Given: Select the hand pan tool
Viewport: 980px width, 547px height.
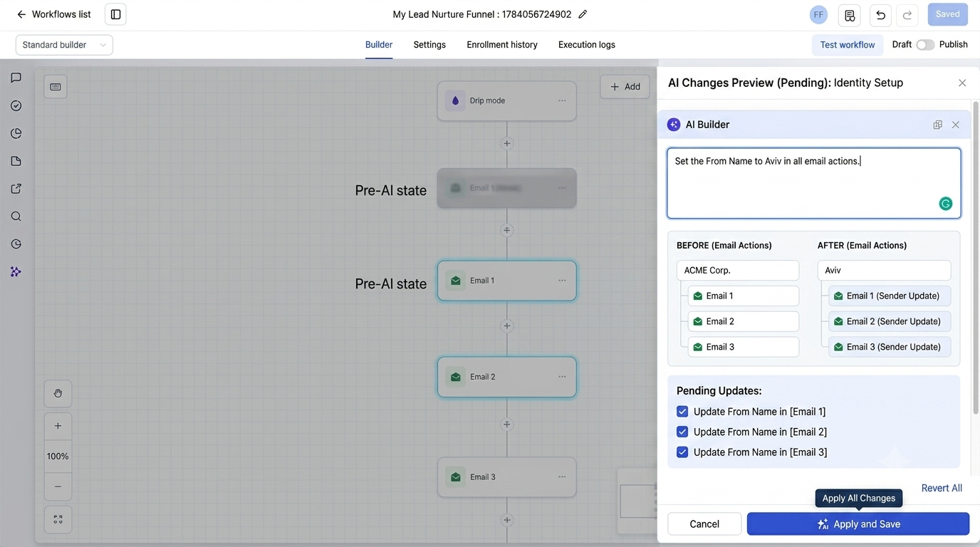Looking at the screenshot, I should pos(58,394).
